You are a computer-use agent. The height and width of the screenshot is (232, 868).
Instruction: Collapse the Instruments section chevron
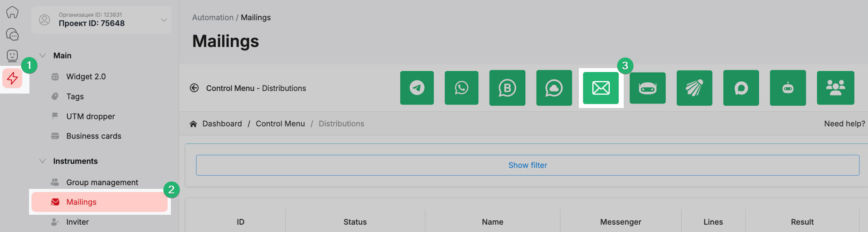point(43,161)
